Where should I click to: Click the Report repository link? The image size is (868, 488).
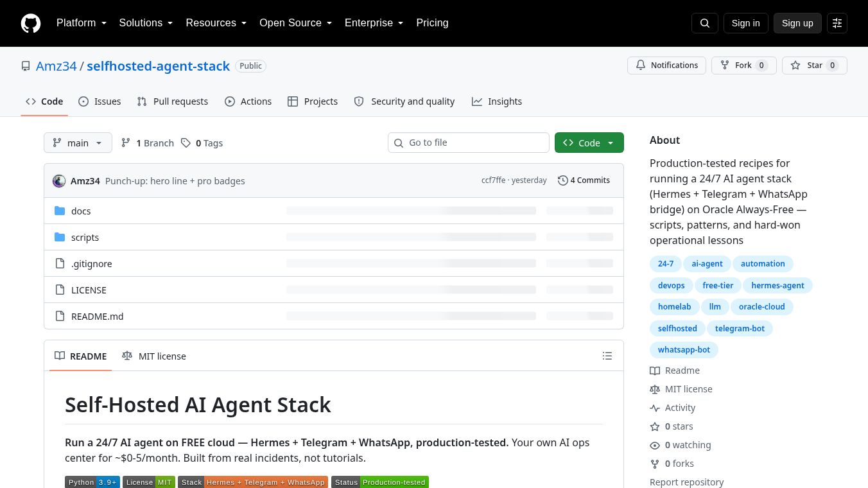click(x=686, y=482)
